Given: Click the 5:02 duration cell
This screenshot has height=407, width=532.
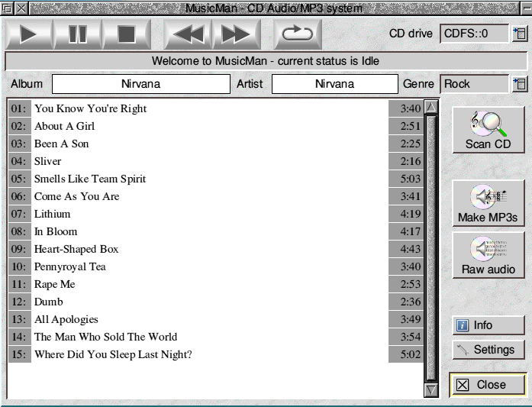Looking at the screenshot, I should pyautogui.click(x=406, y=355).
